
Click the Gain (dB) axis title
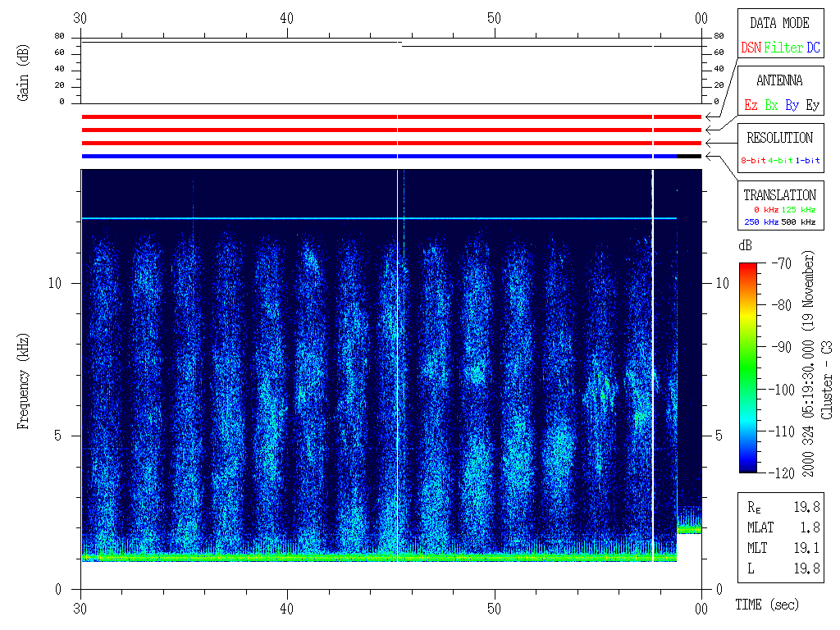coord(24,82)
